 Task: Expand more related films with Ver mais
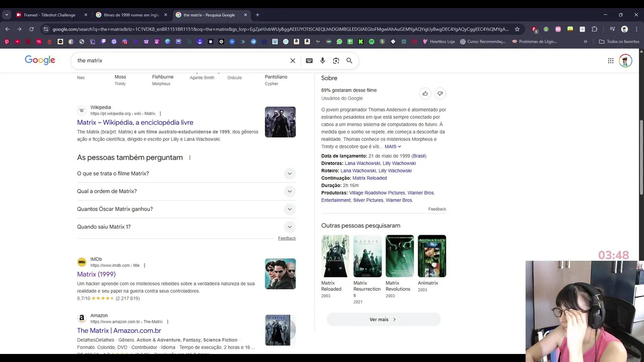tap(383, 319)
